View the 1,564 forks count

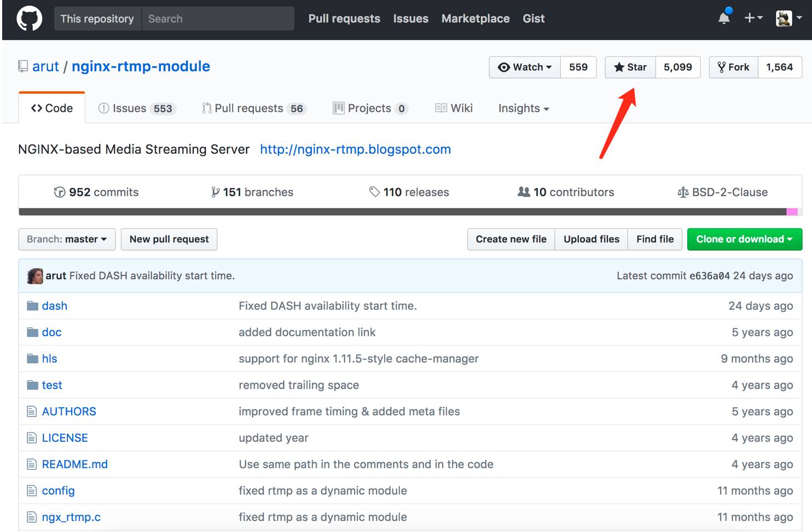tap(780, 67)
